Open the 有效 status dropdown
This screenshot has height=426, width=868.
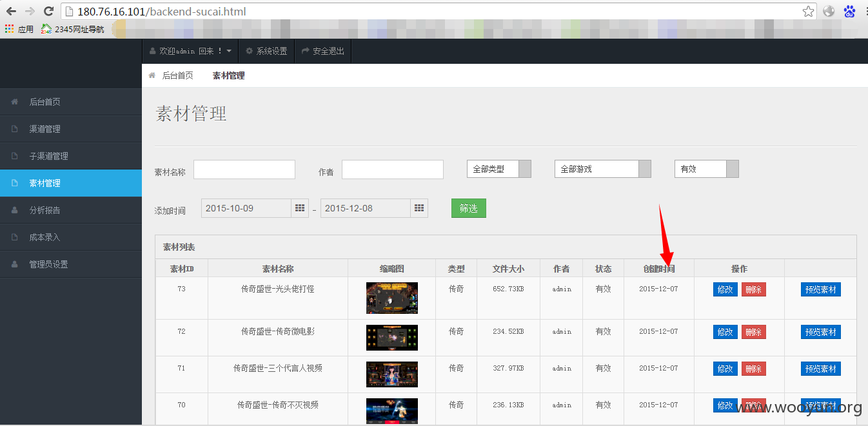click(707, 169)
